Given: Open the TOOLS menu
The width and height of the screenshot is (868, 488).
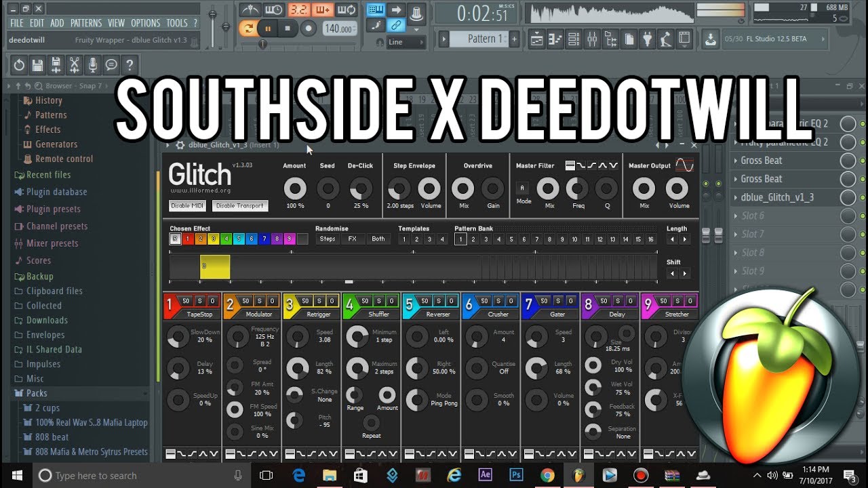Looking at the screenshot, I should pos(176,23).
